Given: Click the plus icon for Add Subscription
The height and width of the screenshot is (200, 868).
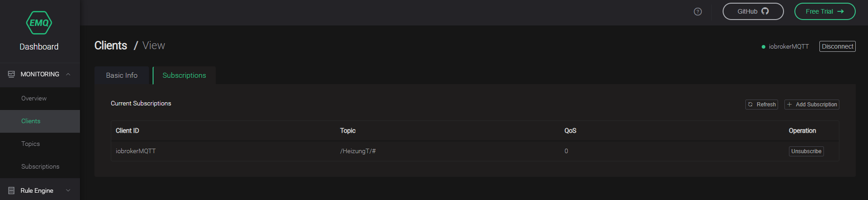Looking at the screenshot, I should pos(789,105).
